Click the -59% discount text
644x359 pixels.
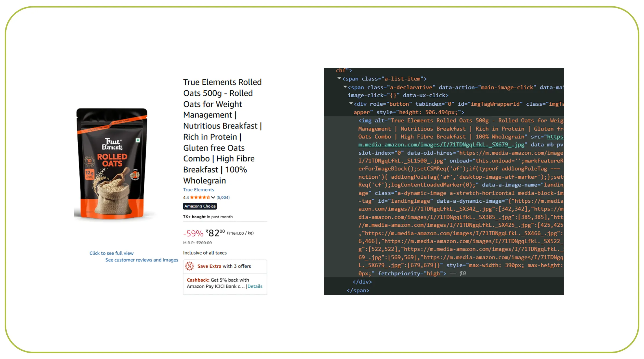[193, 233]
